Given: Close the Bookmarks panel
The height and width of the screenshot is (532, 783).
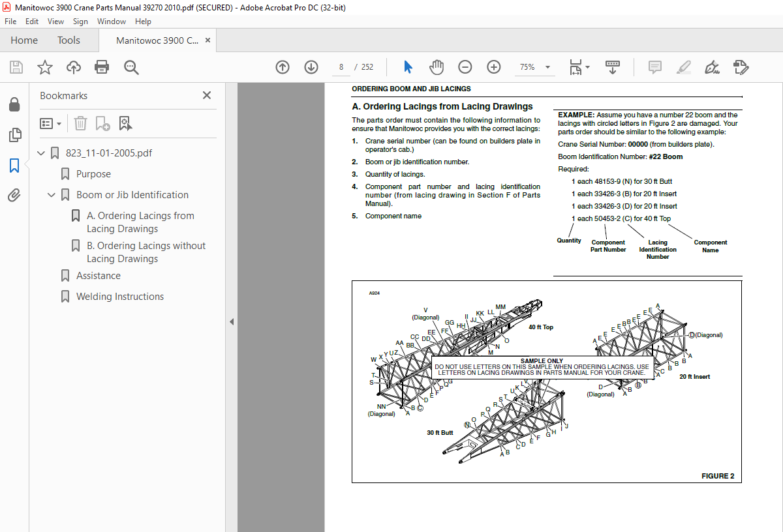Looking at the screenshot, I should point(207,95).
